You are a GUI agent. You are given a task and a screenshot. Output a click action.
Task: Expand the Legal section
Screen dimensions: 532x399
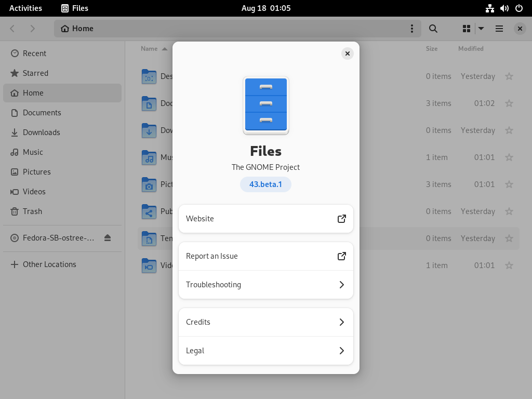pyautogui.click(x=266, y=351)
